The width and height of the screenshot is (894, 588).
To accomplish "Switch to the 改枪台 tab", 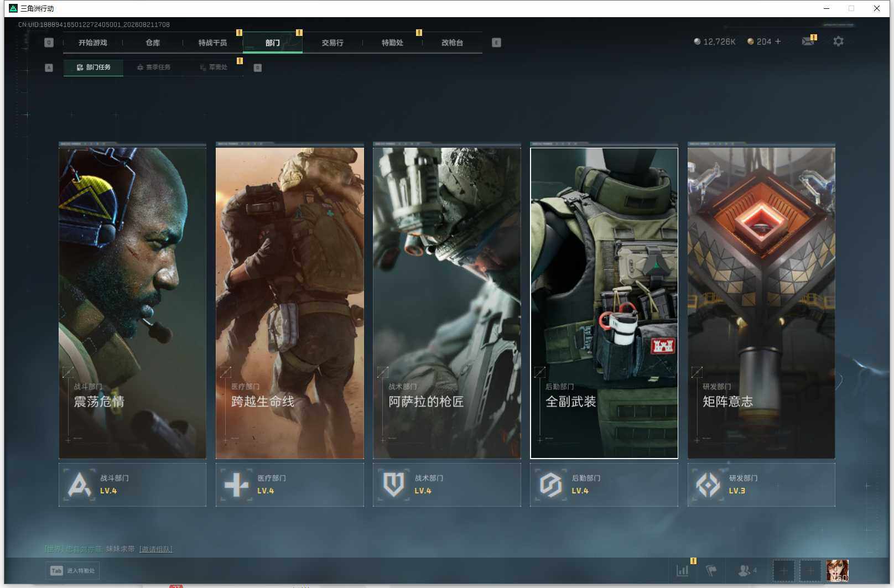I will point(452,43).
